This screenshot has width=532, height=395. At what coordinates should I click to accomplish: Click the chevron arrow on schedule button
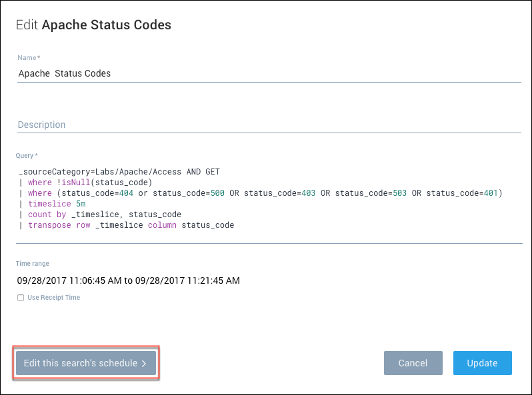[x=144, y=364]
